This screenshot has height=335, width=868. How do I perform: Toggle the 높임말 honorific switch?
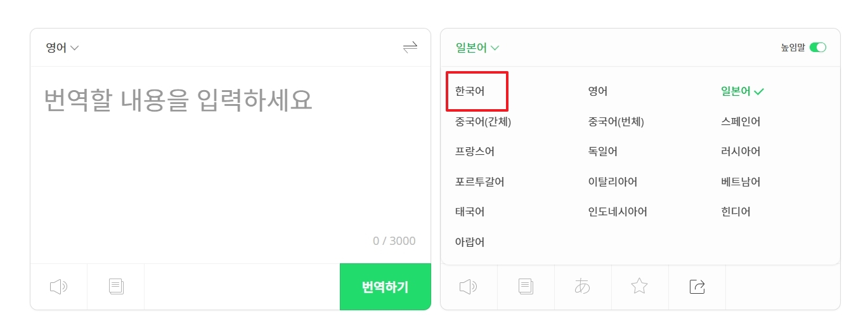(x=818, y=48)
